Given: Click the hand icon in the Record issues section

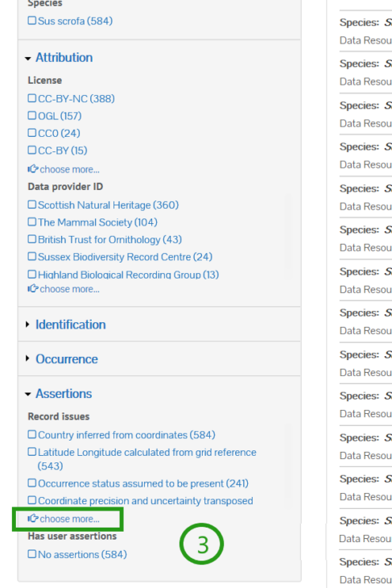Looking at the screenshot, I should click(33, 519).
